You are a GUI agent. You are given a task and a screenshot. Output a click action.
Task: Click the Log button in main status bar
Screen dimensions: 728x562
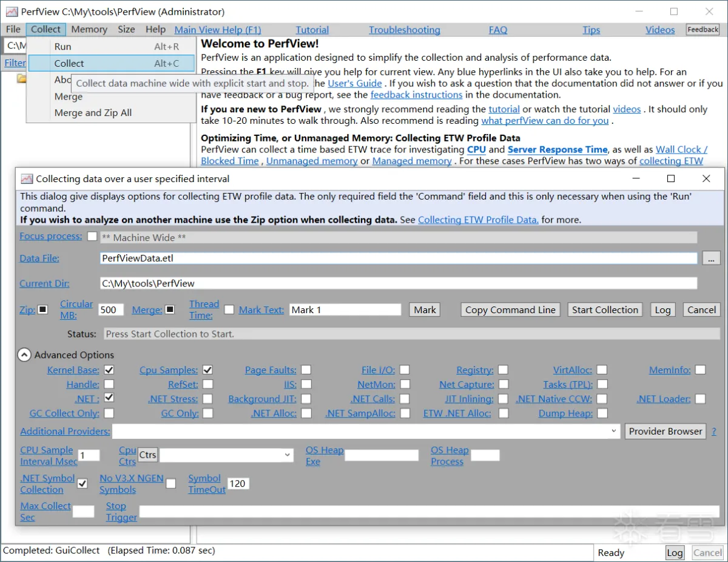click(x=675, y=552)
